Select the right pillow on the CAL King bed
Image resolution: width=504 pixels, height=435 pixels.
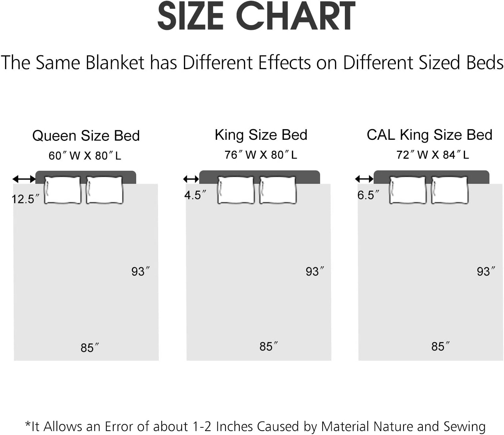click(x=449, y=190)
